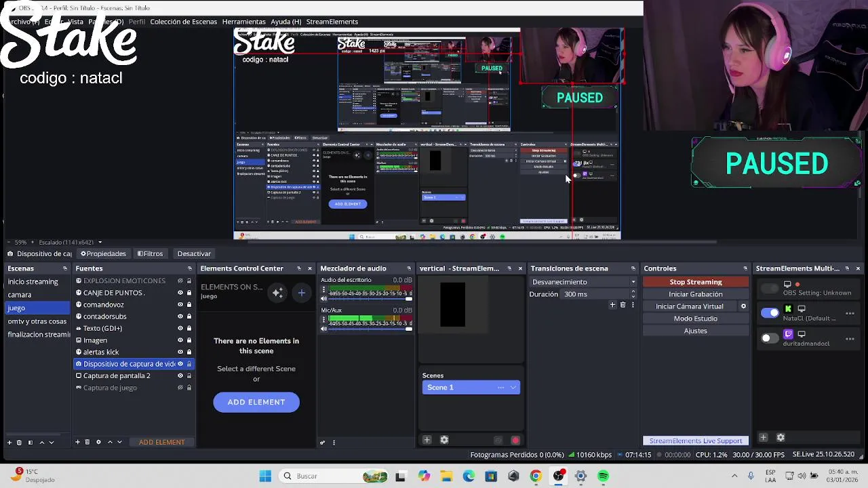The image size is (868, 488).
Task: Click the plus icon in Elements Control Center
Action: pyautogui.click(x=301, y=293)
